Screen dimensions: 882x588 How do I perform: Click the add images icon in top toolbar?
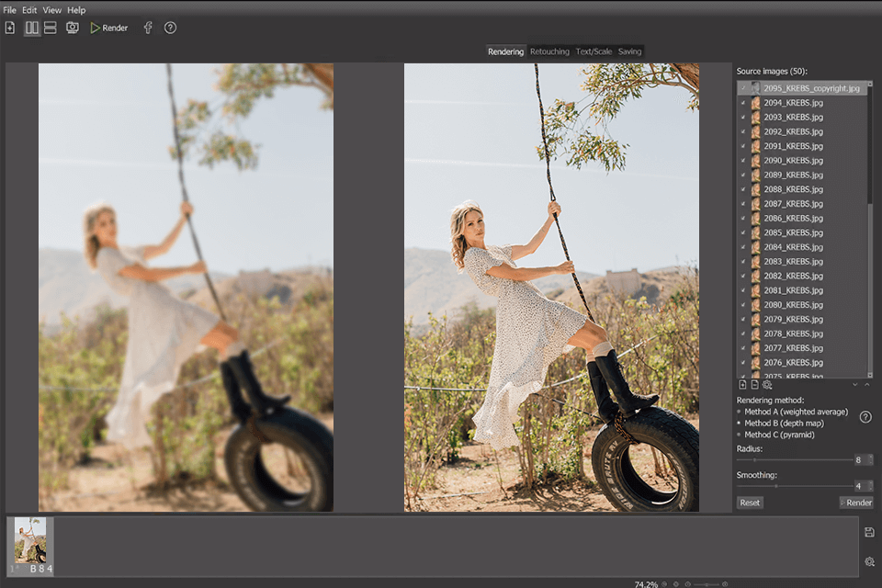click(x=10, y=28)
